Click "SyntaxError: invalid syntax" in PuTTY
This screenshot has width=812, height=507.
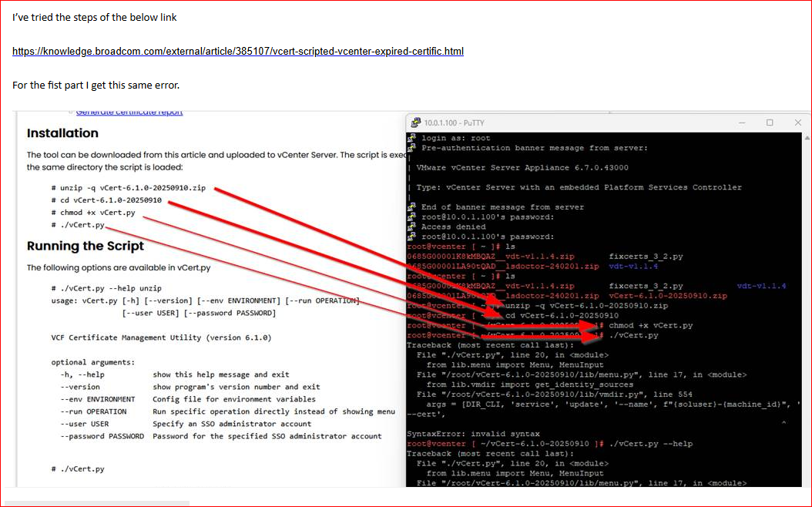473,434
